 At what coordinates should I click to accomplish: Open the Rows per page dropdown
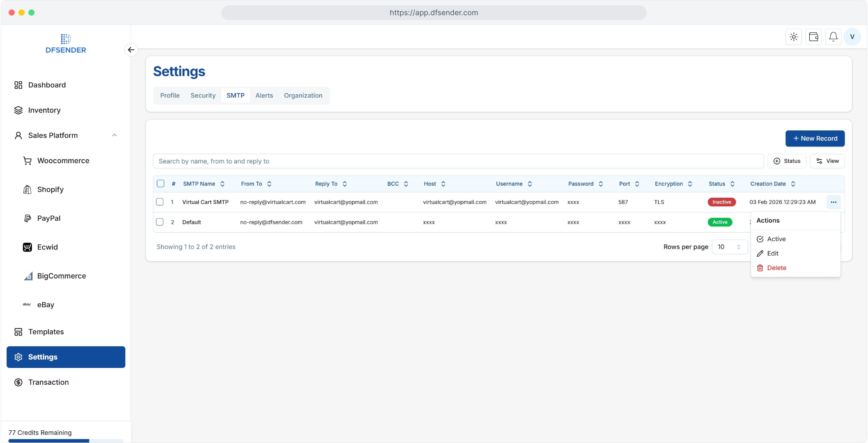tap(729, 247)
